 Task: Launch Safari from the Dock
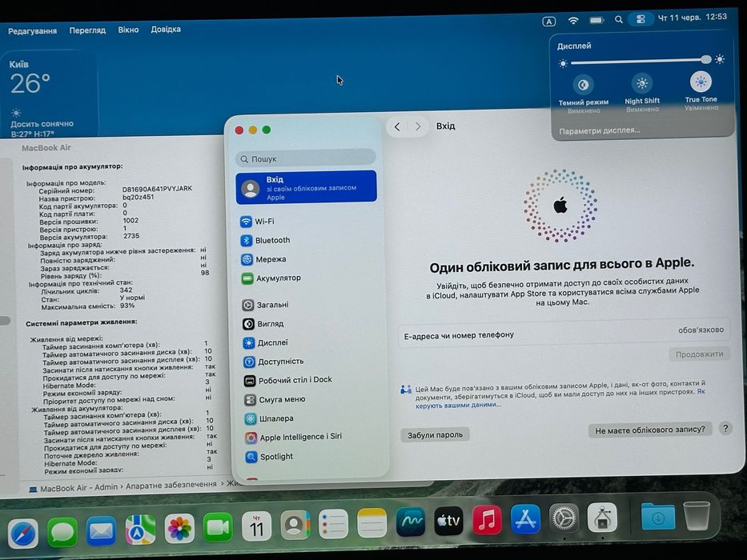[23, 533]
